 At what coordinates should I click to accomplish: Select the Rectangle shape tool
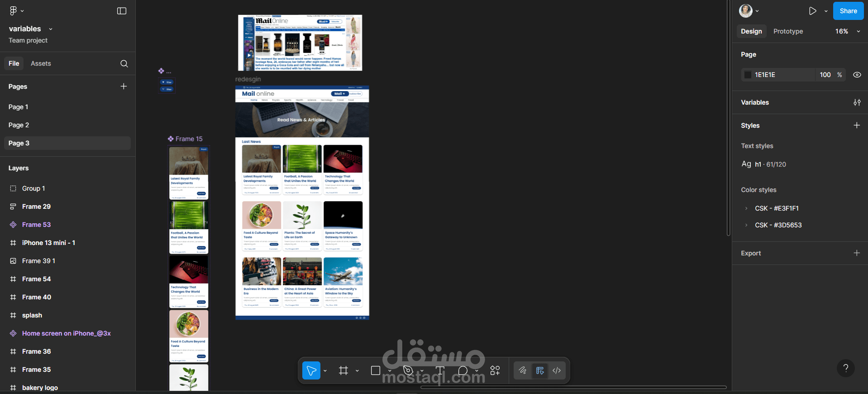point(375,370)
